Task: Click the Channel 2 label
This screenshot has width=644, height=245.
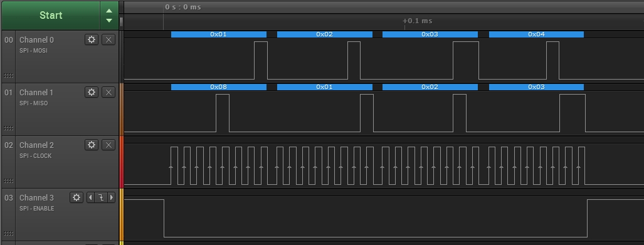Action: [36, 145]
